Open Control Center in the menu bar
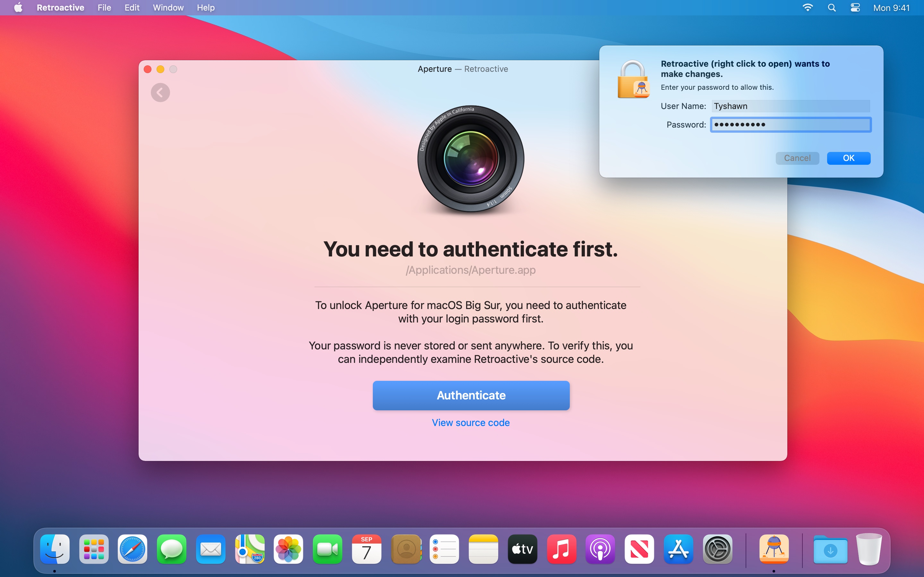924x577 pixels. (x=855, y=8)
